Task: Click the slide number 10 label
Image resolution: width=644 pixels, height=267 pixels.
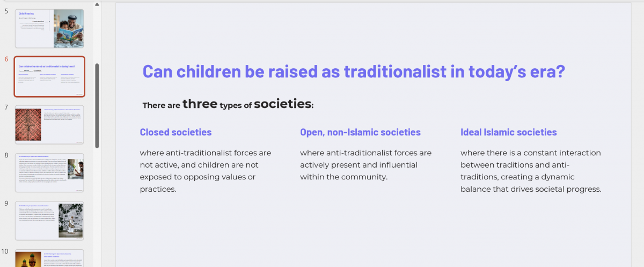Action: pos(5,251)
